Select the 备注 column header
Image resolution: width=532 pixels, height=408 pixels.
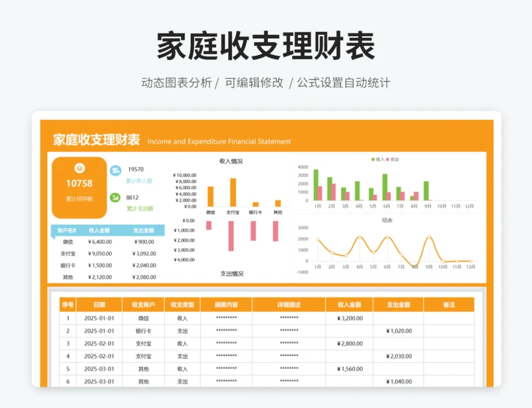point(449,305)
